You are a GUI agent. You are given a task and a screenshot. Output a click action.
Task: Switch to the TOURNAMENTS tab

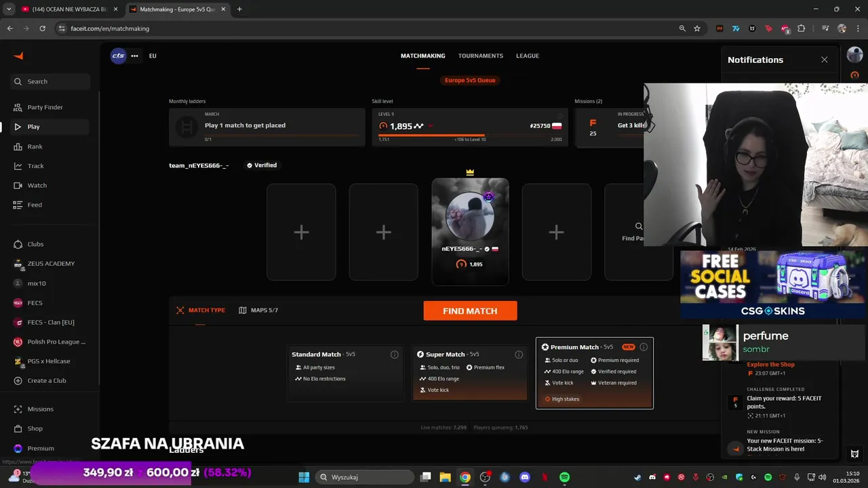[x=480, y=56]
